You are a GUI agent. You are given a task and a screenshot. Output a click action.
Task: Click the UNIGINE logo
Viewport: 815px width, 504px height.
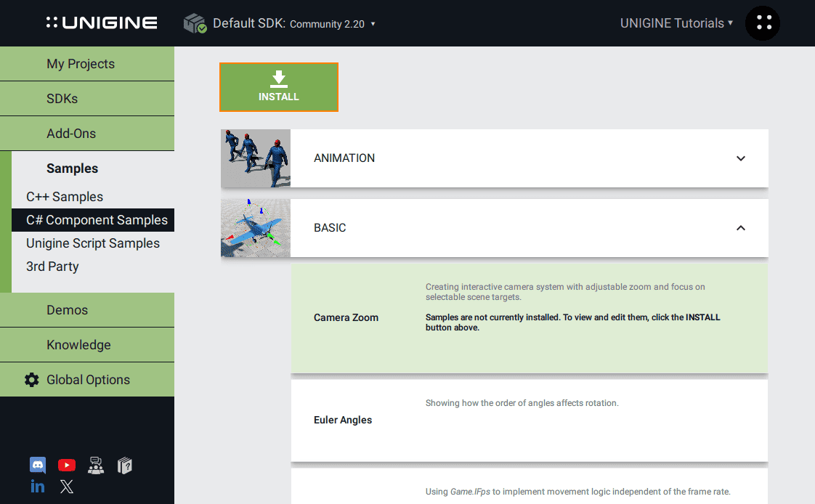tap(102, 23)
